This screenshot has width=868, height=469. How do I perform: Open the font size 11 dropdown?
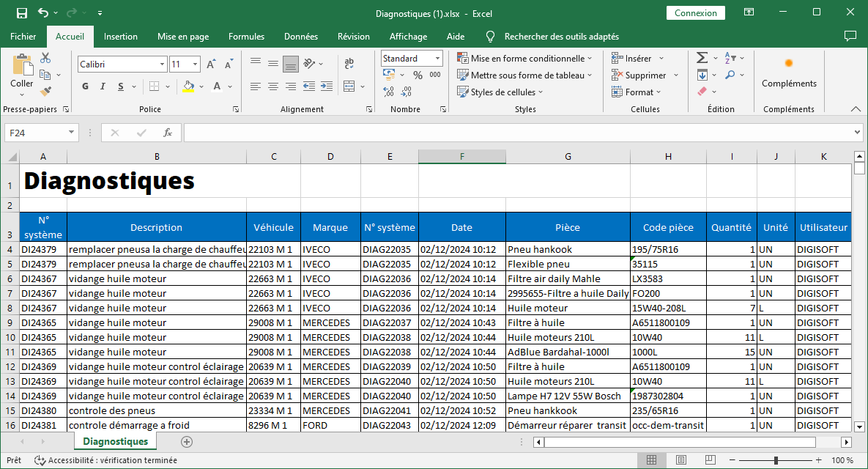point(195,64)
